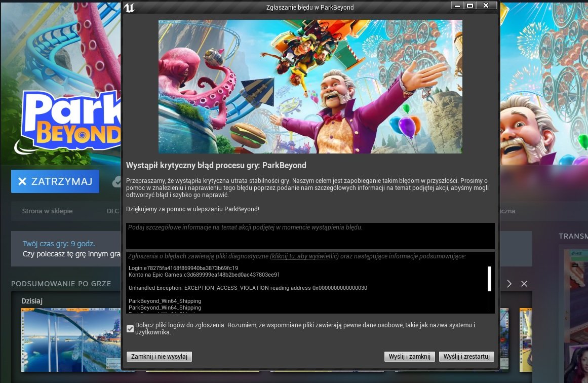
Task: Click the 'Czy polecasz tę grę' recommendation prompt
Action: point(71,254)
